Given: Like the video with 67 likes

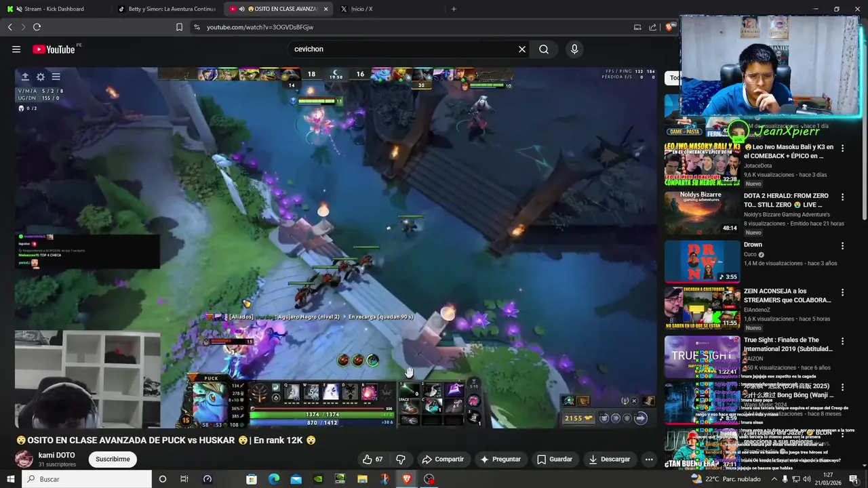Looking at the screenshot, I should pos(372,459).
